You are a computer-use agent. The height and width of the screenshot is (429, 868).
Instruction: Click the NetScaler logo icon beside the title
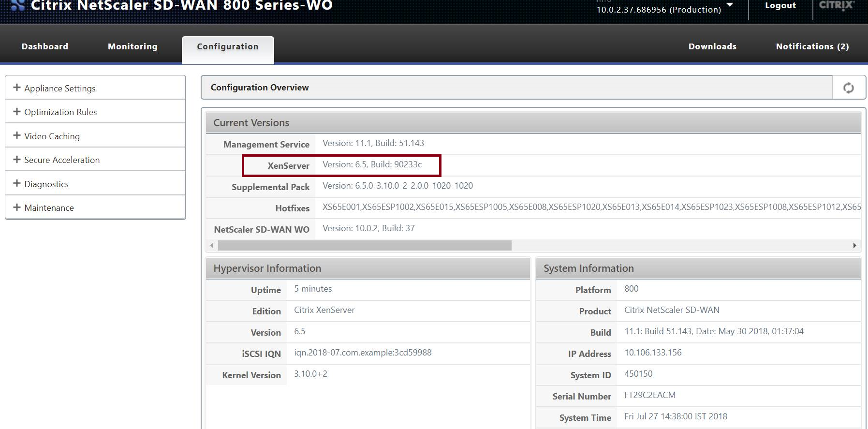[x=17, y=5]
